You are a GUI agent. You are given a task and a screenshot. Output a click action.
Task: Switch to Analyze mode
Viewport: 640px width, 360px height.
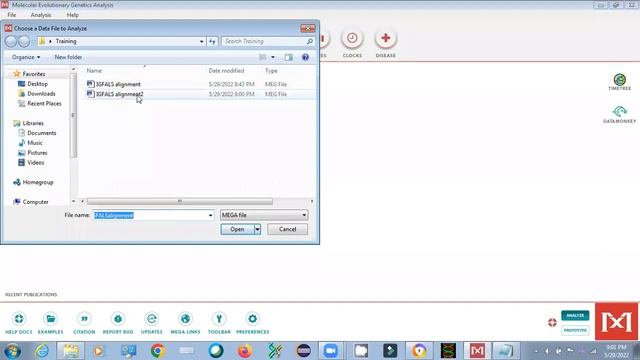point(575,316)
